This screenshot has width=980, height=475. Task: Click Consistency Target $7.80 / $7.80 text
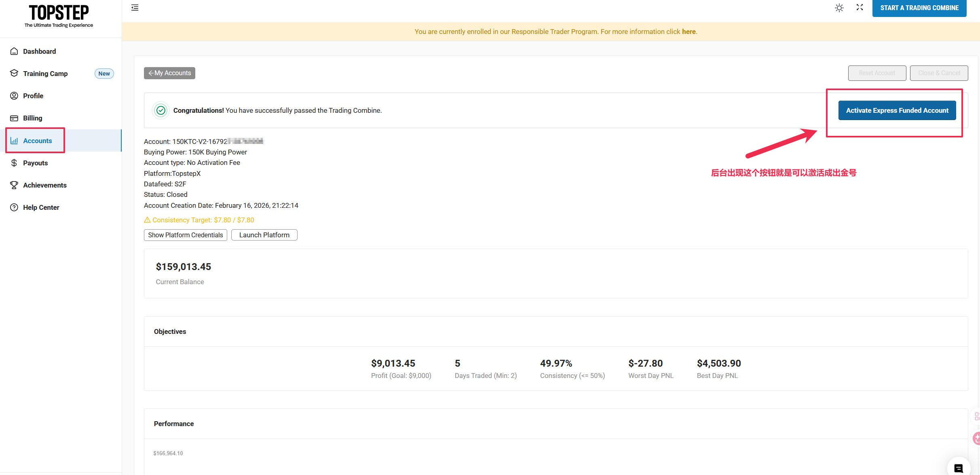coord(203,220)
